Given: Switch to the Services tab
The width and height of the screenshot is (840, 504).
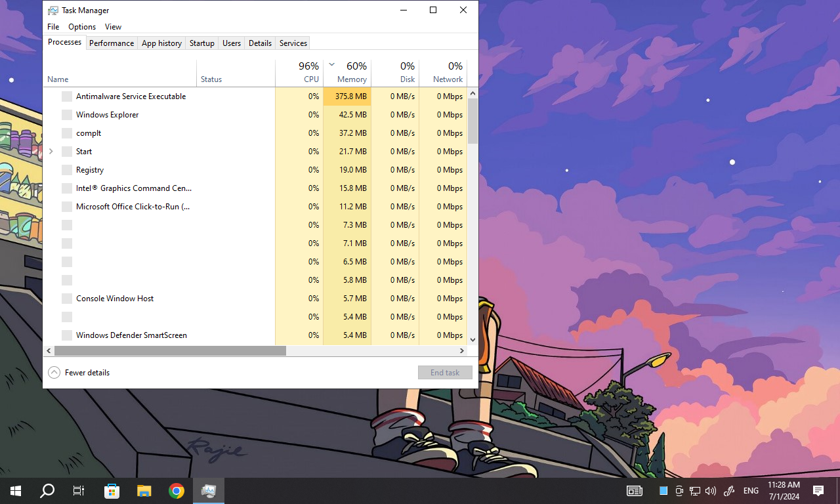Looking at the screenshot, I should 293,43.
